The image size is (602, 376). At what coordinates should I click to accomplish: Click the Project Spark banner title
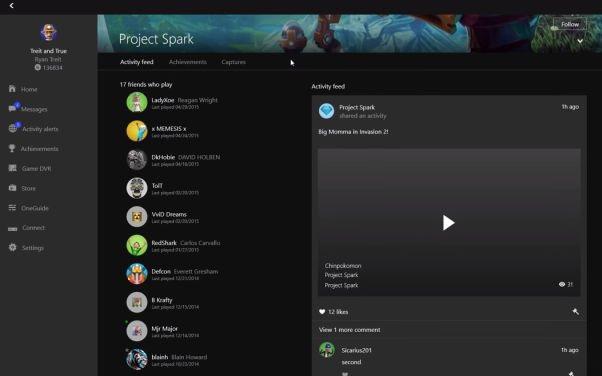[x=156, y=39]
